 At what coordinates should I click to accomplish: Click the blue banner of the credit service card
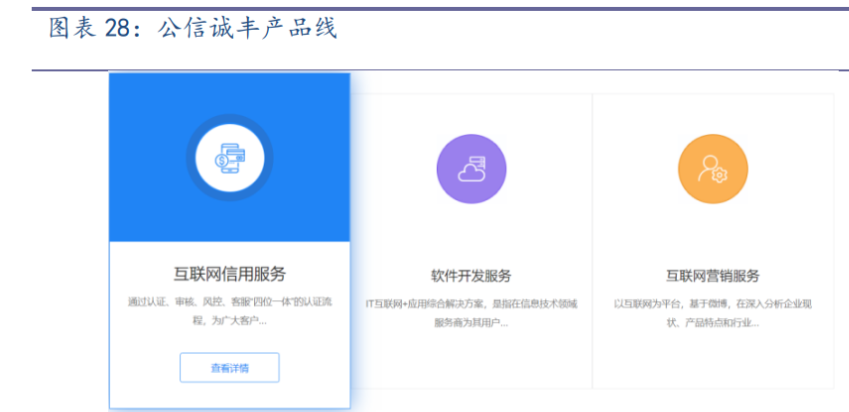[x=230, y=158]
